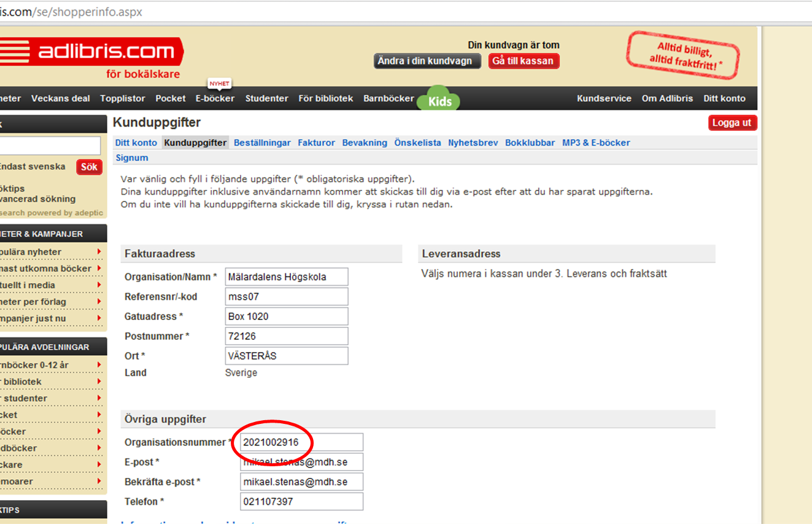Open the Fakturor tab
Screen dimensions: 812x524
[x=317, y=143]
